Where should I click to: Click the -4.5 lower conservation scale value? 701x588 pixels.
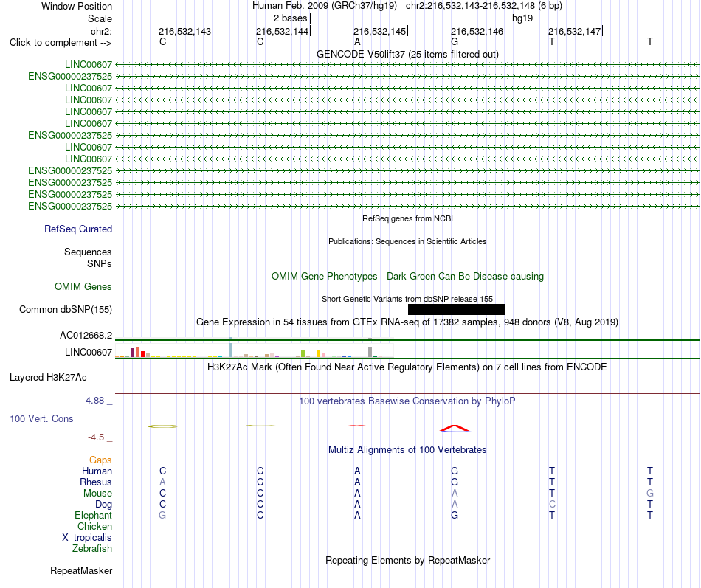point(96,437)
